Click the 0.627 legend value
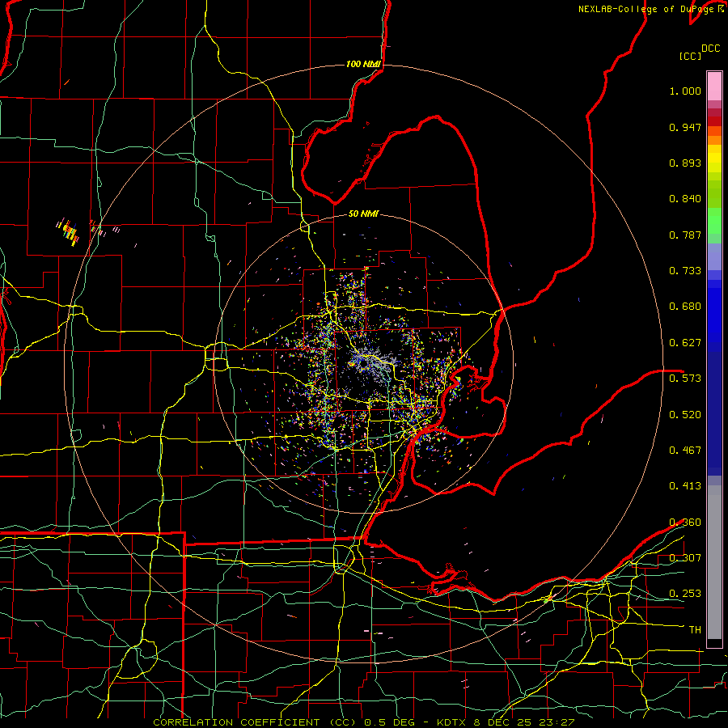The height and width of the screenshot is (728, 728). click(685, 343)
